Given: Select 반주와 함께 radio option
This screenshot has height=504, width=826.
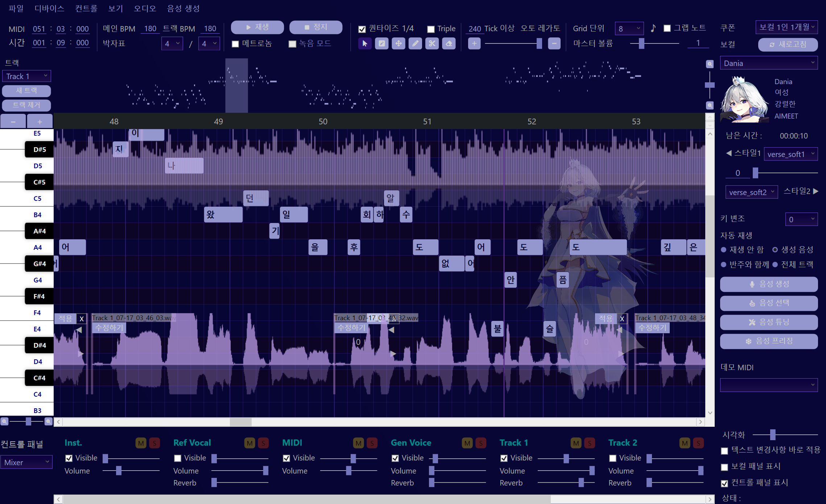Looking at the screenshot, I should (723, 265).
